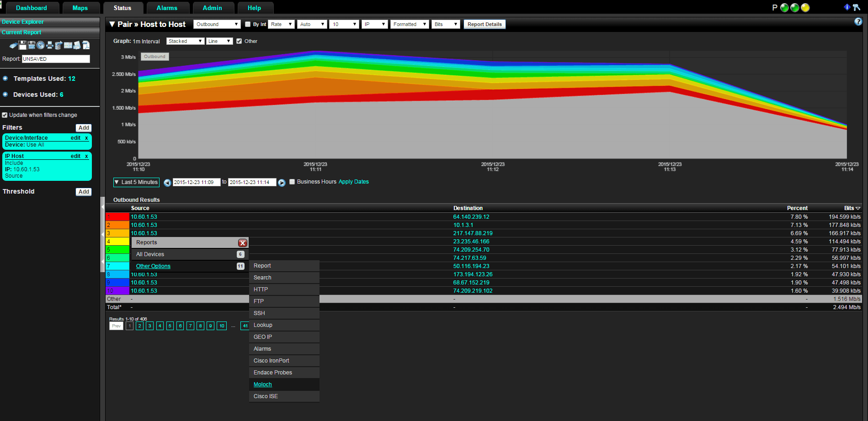Click the clock schedule report icon
Screen dimensions: 868x421
(41, 45)
